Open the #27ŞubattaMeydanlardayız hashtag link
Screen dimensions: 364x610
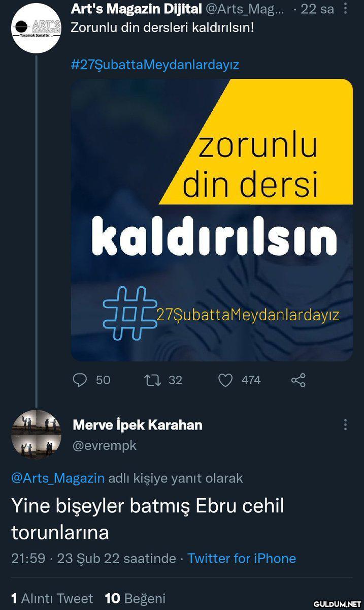[x=155, y=65]
